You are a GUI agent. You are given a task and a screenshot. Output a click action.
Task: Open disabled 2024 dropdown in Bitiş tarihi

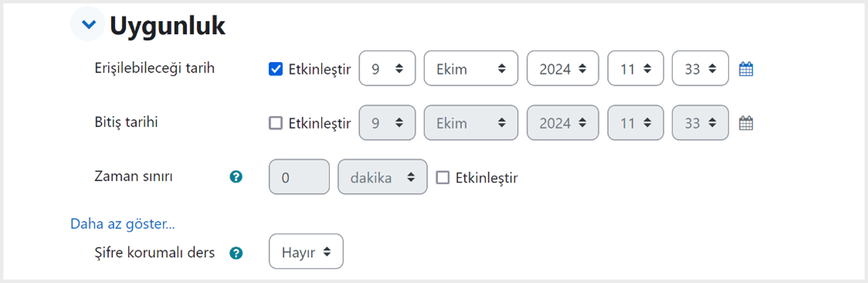tap(563, 123)
